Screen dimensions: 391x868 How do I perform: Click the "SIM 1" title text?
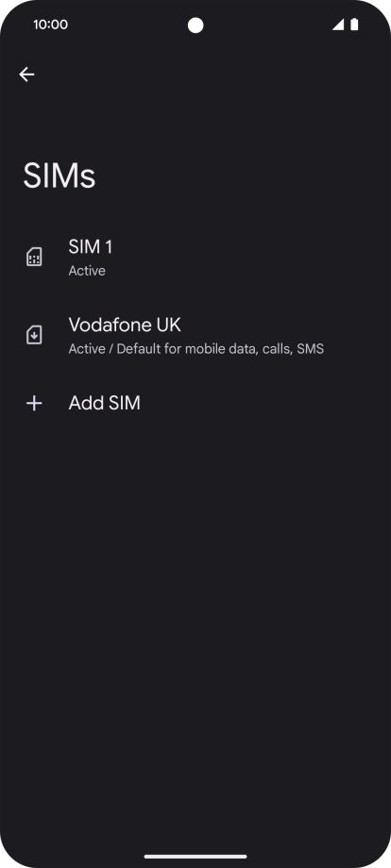point(91,247)
